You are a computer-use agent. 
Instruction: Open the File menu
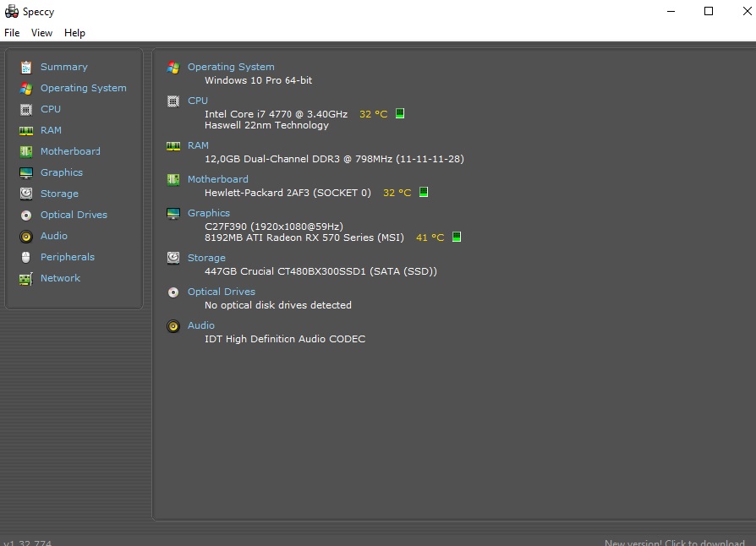[x=12, y=33]
